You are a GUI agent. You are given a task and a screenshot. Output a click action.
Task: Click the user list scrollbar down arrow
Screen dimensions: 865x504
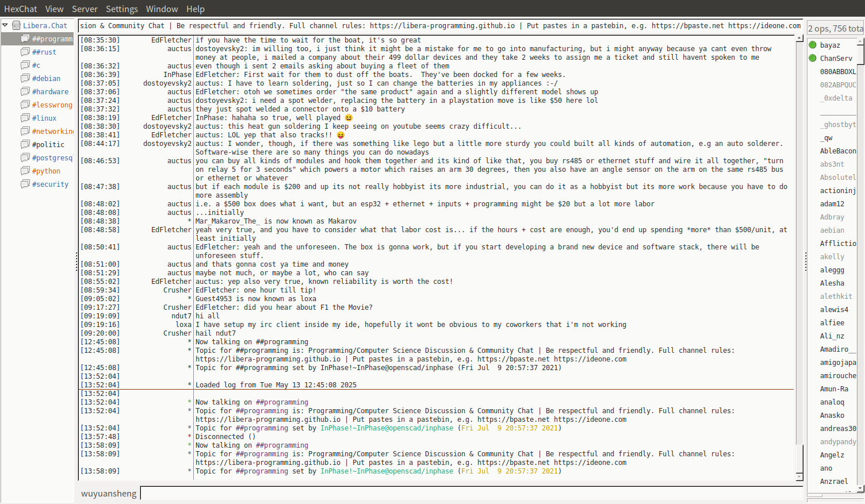860,488
